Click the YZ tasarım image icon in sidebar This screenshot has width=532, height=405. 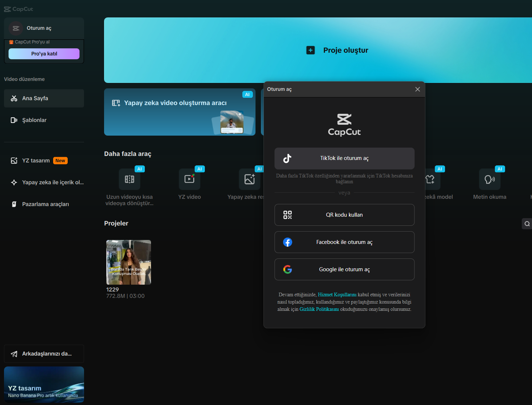click(x=14, y=160)
